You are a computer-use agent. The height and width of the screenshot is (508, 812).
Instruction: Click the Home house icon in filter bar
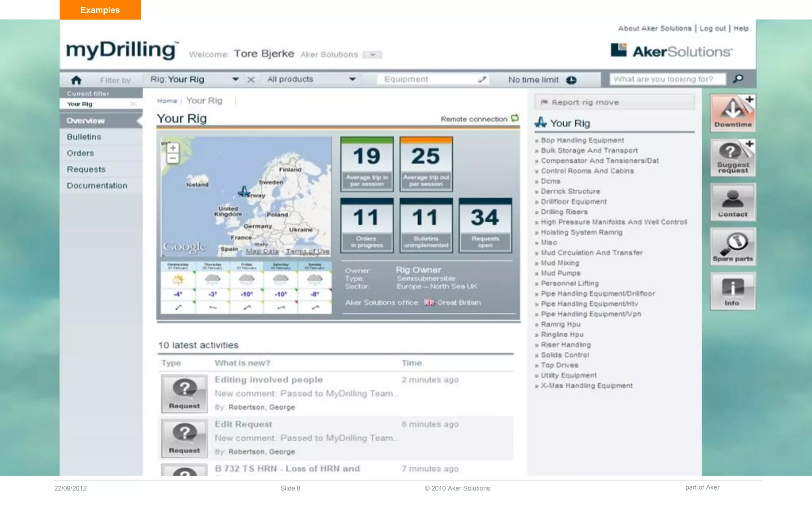(76, 80)
